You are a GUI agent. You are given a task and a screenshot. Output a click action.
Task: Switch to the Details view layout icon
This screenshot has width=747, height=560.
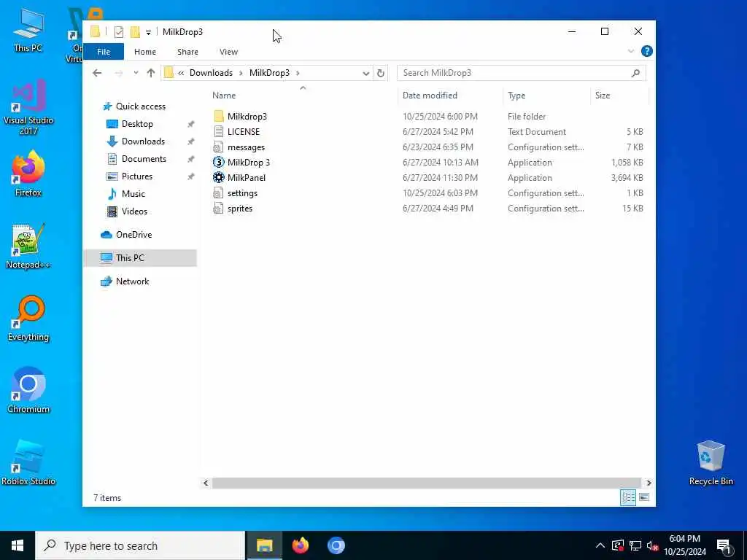tap(628, 497)
